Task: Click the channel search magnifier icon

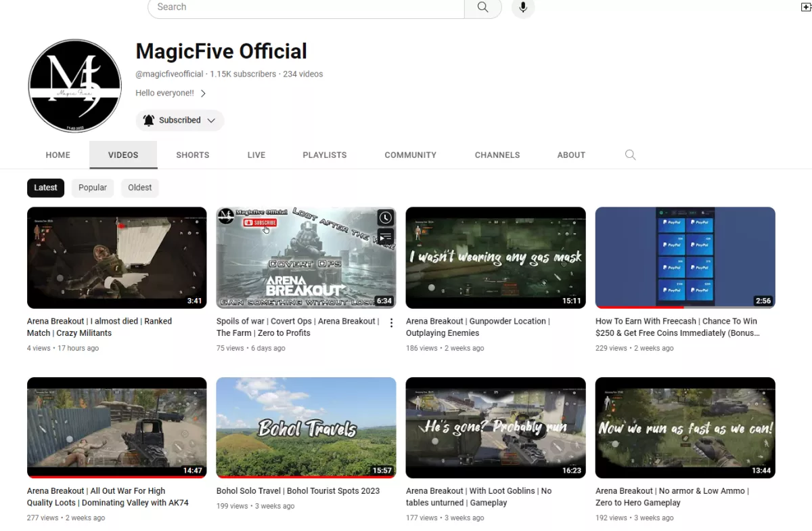Action: [630, 155]
